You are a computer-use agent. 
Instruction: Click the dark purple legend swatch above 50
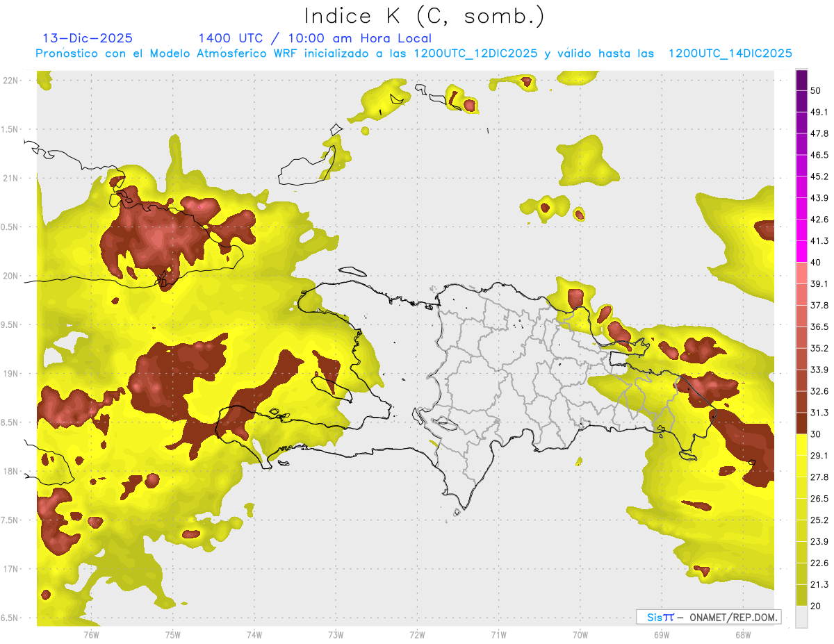click(801, 80)
